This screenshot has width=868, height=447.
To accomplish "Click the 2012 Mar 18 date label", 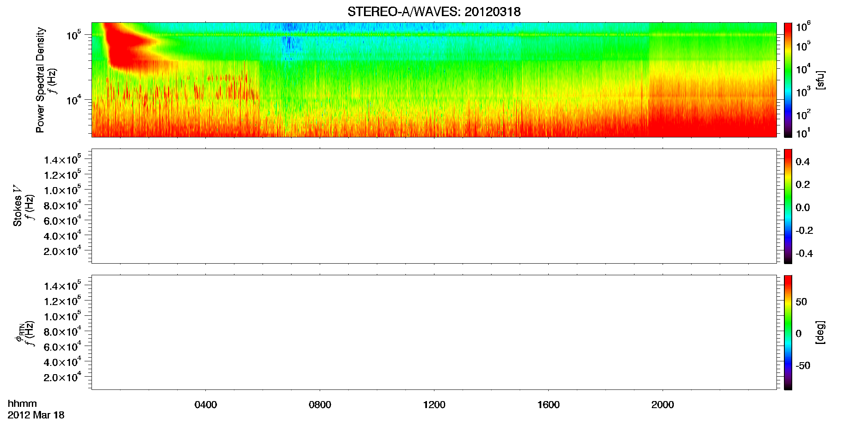I will (36, 415).
